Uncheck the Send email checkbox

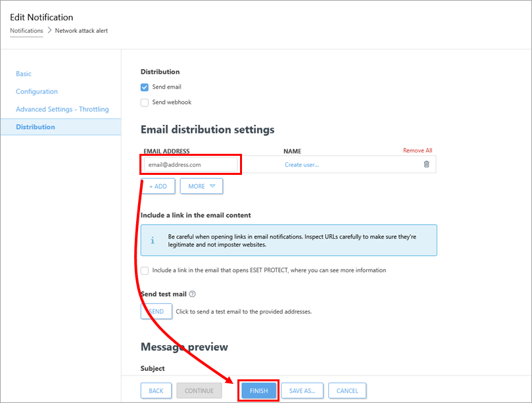point(145,87)
